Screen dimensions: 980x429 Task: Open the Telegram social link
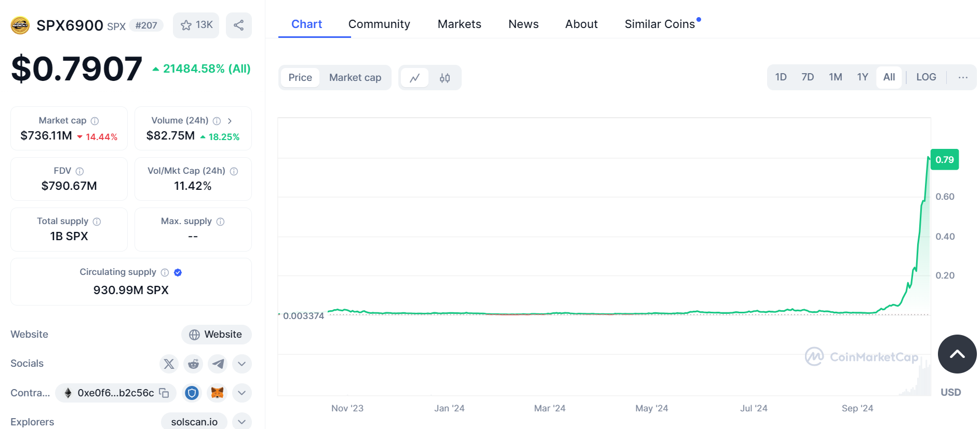[x=218, y=364]
